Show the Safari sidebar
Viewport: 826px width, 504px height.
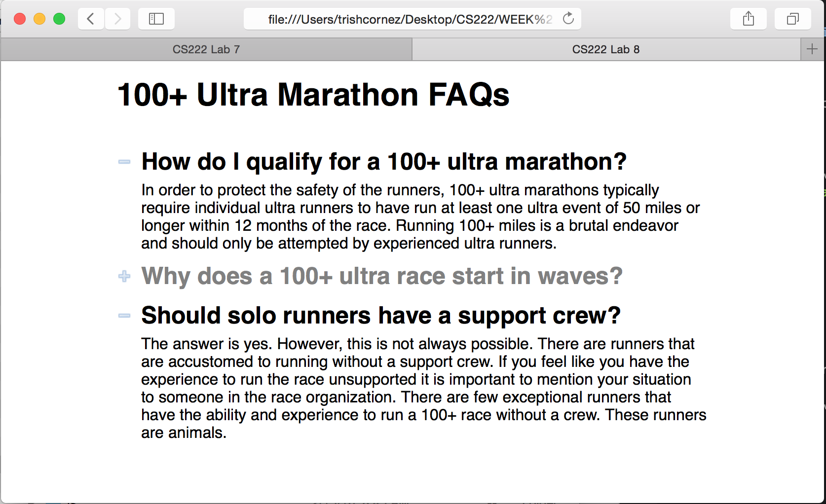coord(156,19)
